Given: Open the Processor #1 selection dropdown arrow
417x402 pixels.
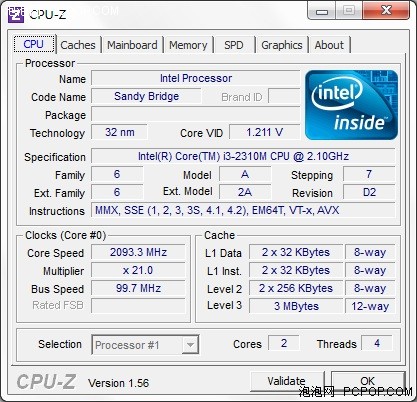Looking at the screenshot, I should 190,345.
